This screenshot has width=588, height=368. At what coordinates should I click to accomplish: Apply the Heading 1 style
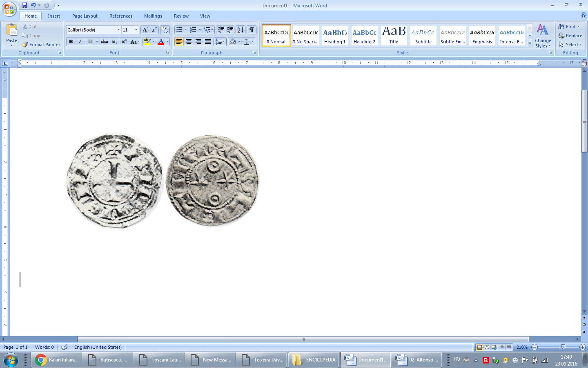coord(335,36)
